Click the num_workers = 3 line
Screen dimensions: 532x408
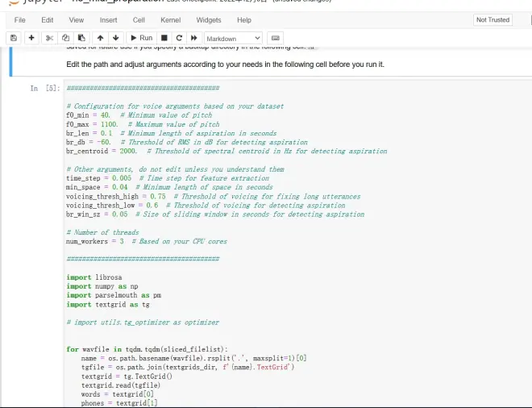click(147, 241)
